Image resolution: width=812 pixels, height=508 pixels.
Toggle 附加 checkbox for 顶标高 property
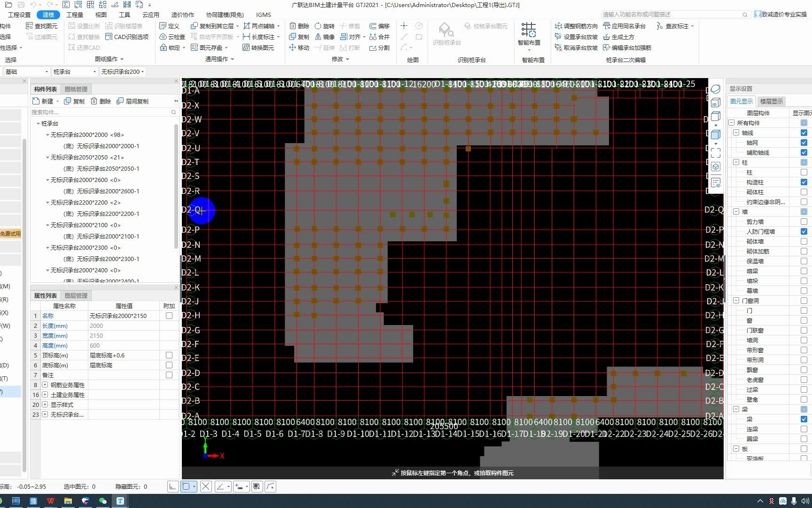click(169, 355)
